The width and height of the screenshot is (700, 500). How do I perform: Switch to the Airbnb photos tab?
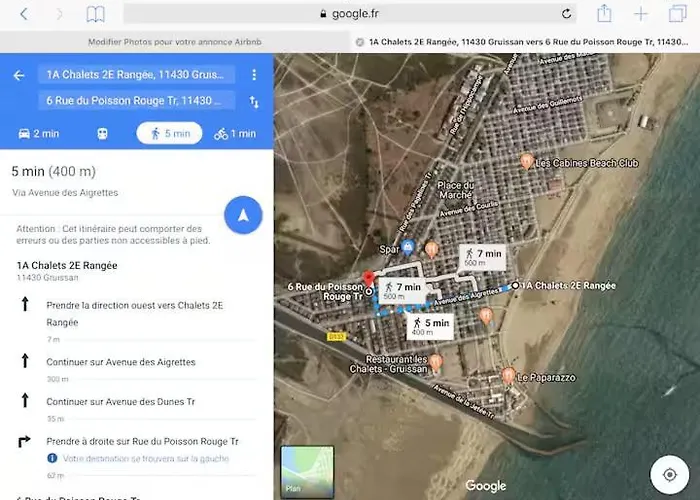coord(174,42)
